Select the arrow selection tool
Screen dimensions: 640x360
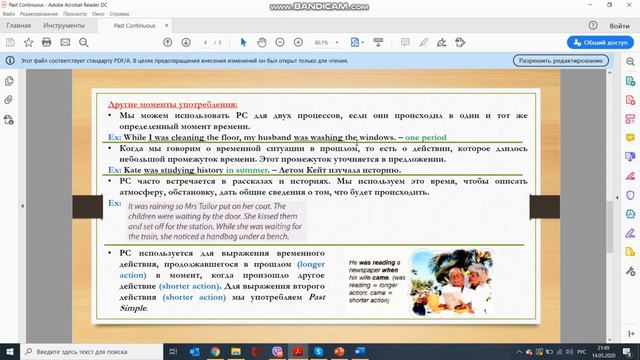pos(243,42)
